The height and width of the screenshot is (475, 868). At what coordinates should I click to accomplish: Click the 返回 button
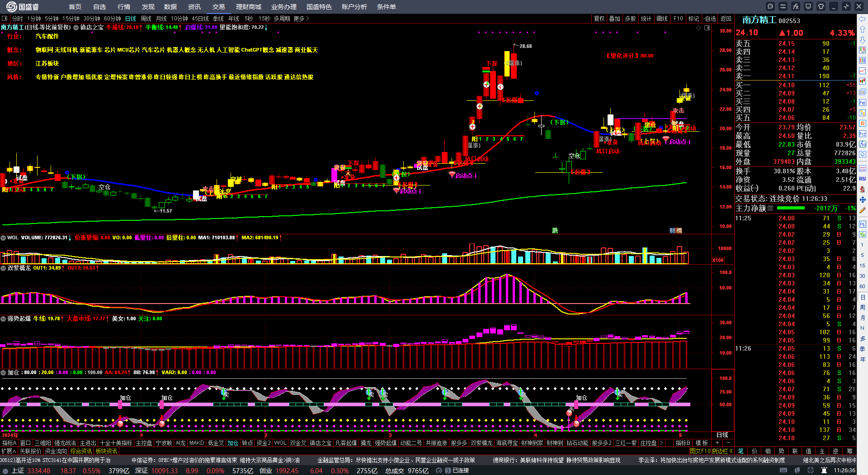pyautogui.click(x=726, y=19)
